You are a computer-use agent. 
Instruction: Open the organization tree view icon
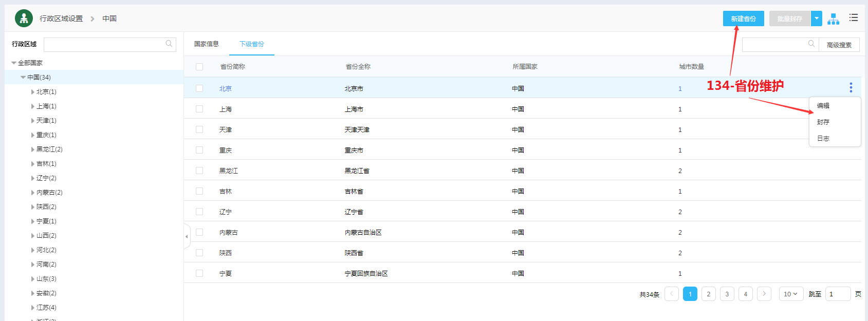click(833, 19)
